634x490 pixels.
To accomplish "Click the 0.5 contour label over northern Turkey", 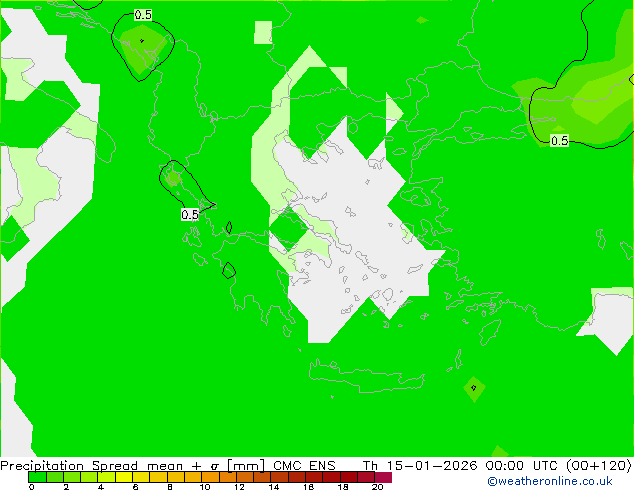I will coord(560,141).
